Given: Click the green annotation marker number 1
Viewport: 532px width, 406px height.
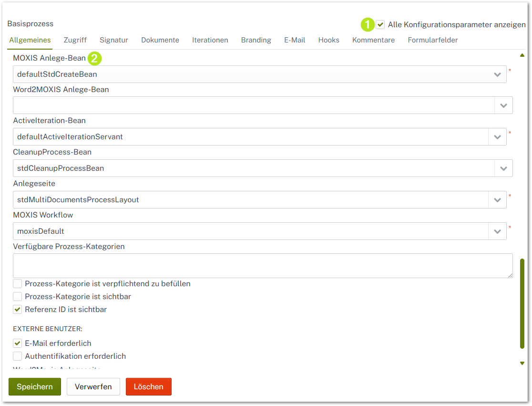Looking at the screenshot, I should click(x=367, y=24).
